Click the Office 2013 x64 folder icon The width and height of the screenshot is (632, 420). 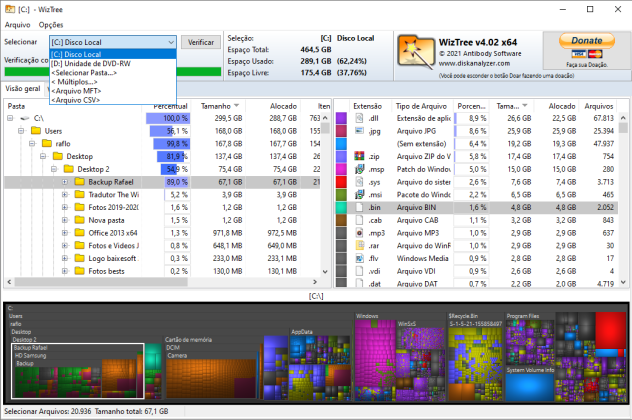(x=80, y=233)
